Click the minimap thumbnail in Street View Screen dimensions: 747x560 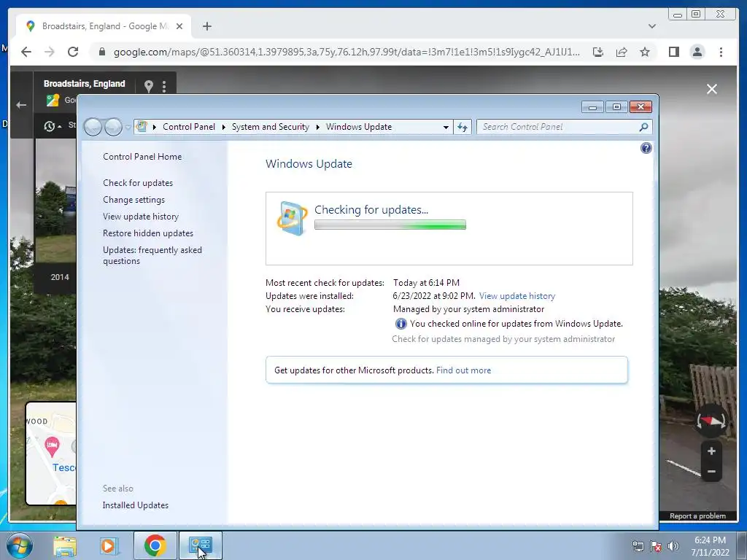[x=51, y=454]
